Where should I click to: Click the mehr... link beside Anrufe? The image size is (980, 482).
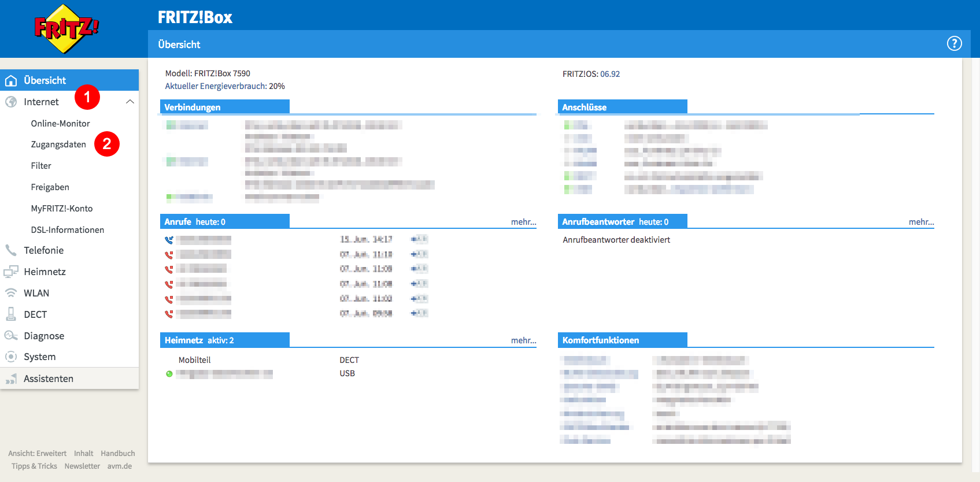click(x=524, y=222)
